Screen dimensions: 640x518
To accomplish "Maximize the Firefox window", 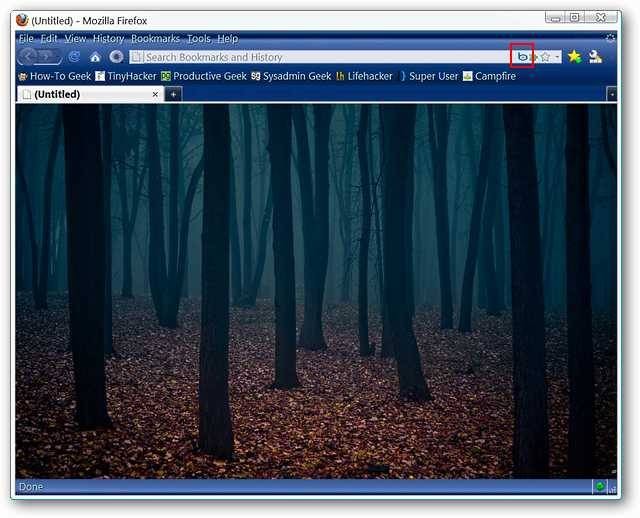I will click(x=575, y=18).
